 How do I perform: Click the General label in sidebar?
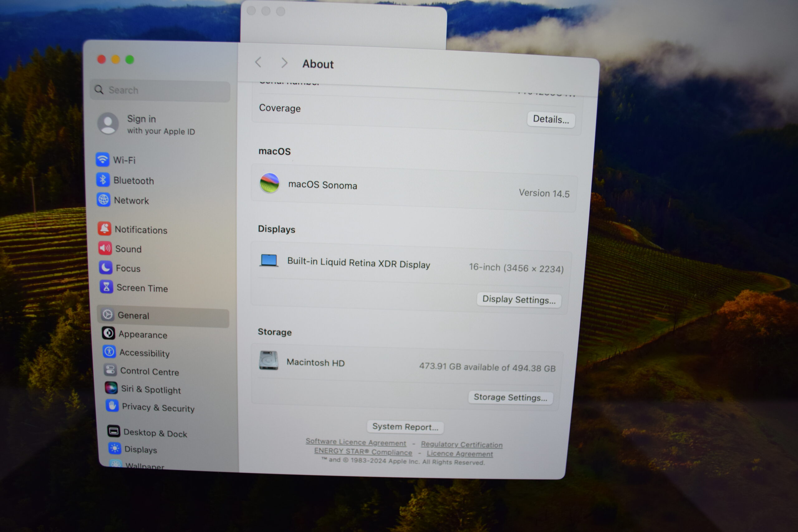click(133, 316)
